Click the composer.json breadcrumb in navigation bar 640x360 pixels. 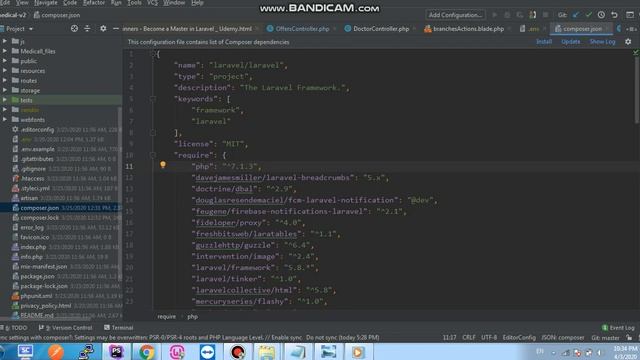(57, 15)
